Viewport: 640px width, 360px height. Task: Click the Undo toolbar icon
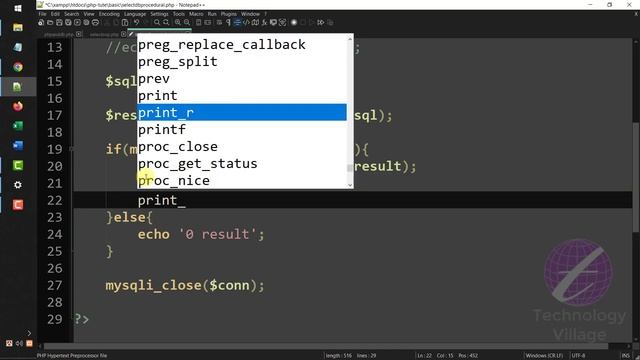click(x=137, y=22)
